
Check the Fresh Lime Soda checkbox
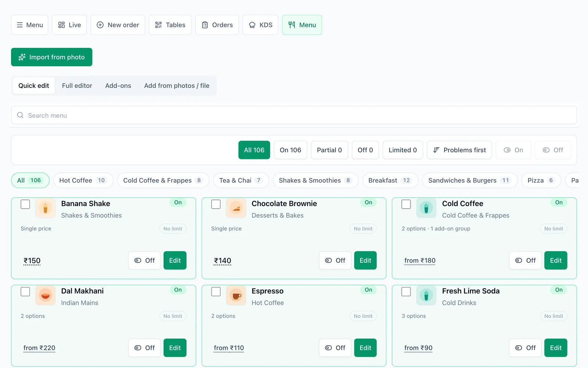tap(406, 292)
